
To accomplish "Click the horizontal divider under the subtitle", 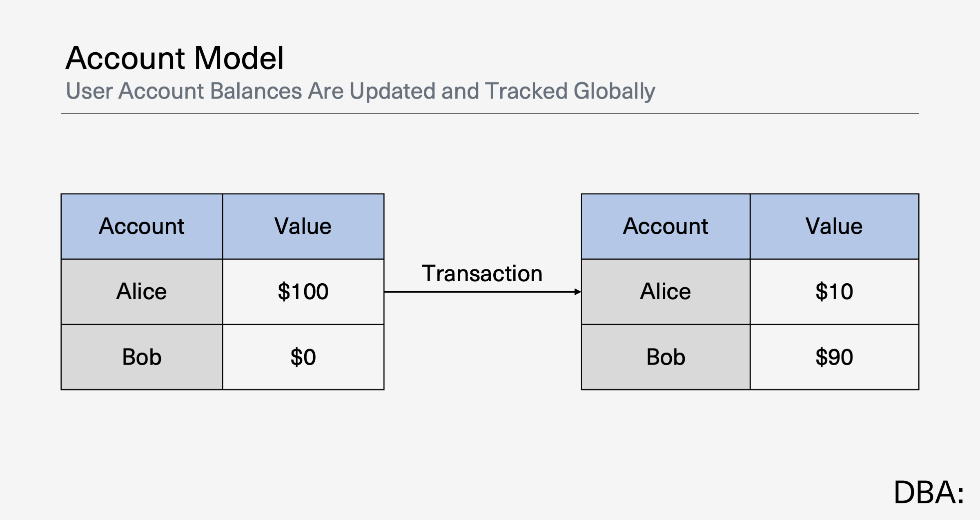I will 490,114.
